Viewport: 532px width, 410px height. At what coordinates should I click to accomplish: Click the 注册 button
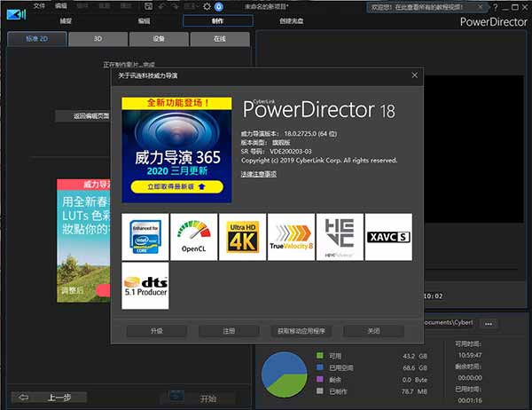(x=229, y=331)
